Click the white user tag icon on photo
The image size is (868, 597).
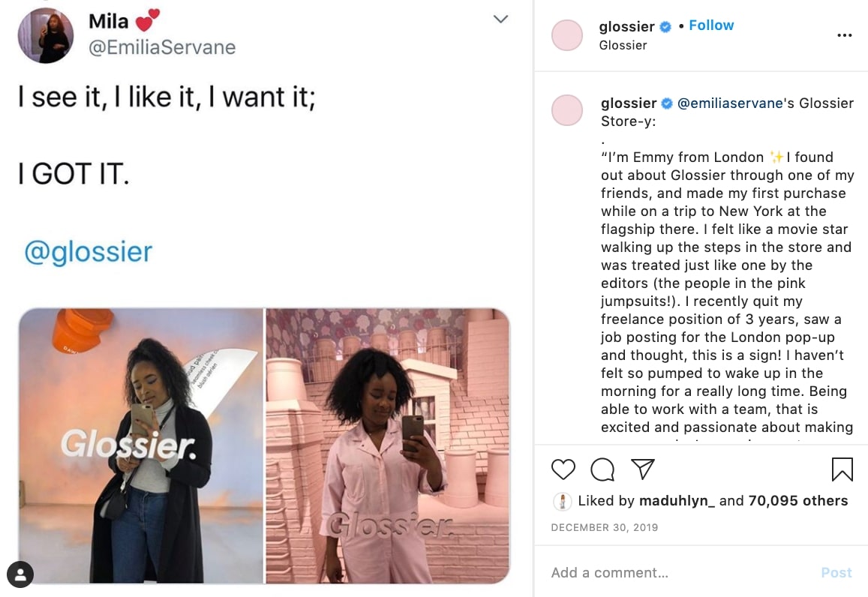coord(20,574)
